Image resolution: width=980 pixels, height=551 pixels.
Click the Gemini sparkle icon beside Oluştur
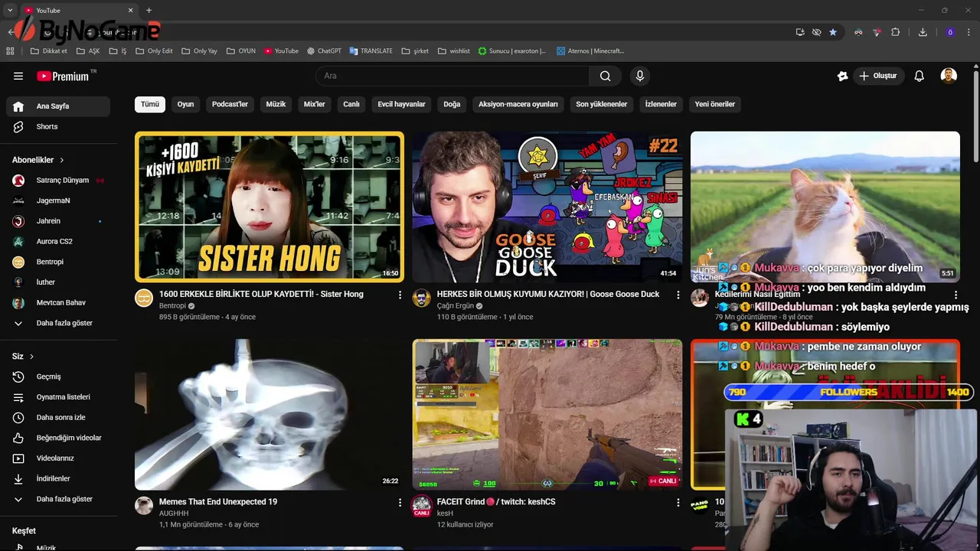(x=842, y=76)
